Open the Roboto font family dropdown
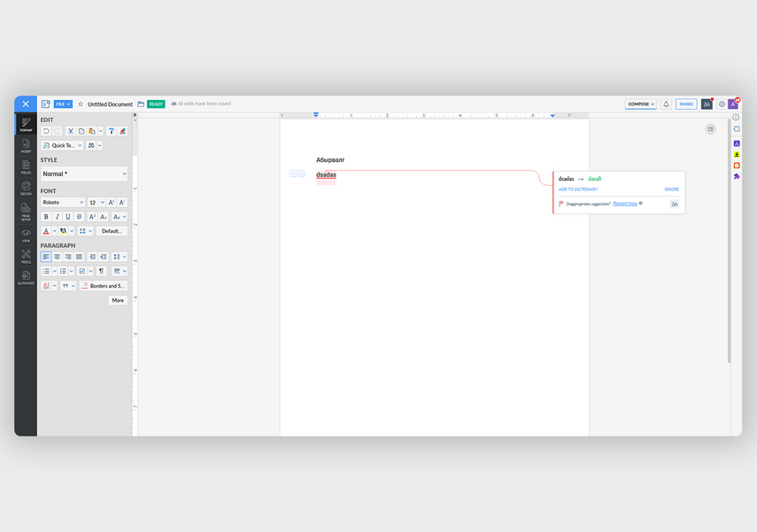 [x=63, y=203]
